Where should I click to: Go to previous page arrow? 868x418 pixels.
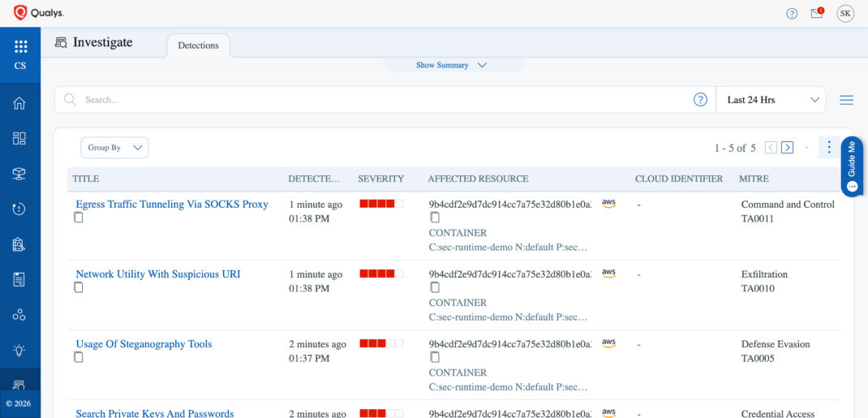click(771, 148)
